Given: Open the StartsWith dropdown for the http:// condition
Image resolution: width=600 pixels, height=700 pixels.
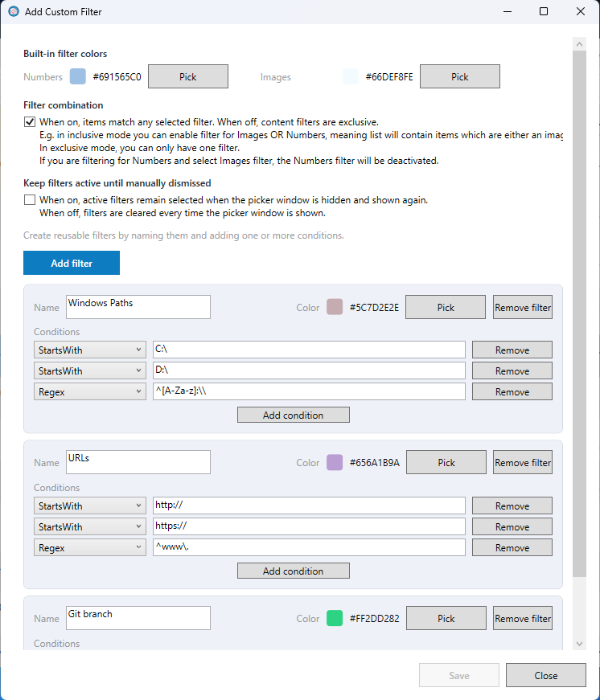Looking at the screenshot, I should coord(89,506).
